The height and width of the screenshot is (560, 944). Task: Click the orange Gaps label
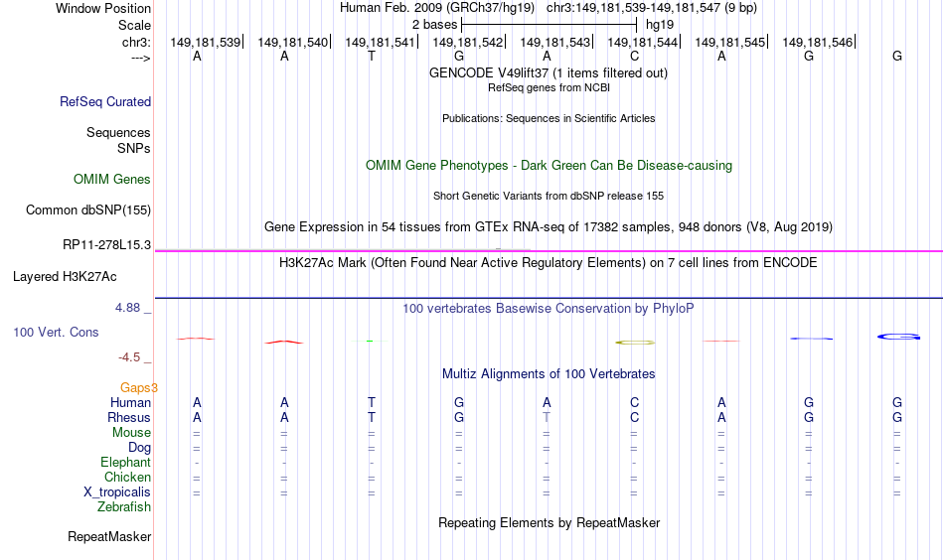pos(138,388)
